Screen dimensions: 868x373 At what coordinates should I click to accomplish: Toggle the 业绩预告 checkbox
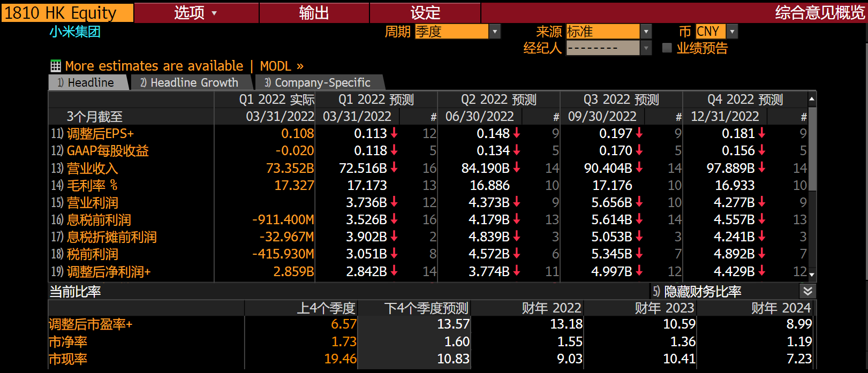point(667,48)
